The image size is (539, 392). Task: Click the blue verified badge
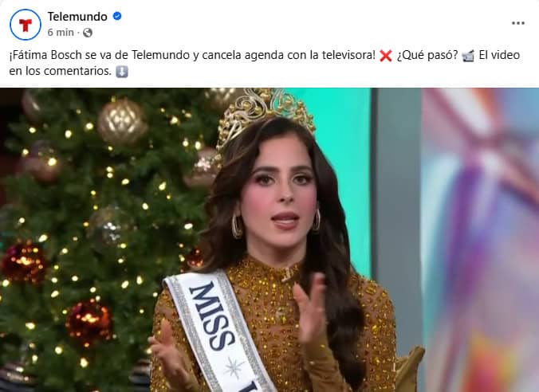[x=117, y=16]
